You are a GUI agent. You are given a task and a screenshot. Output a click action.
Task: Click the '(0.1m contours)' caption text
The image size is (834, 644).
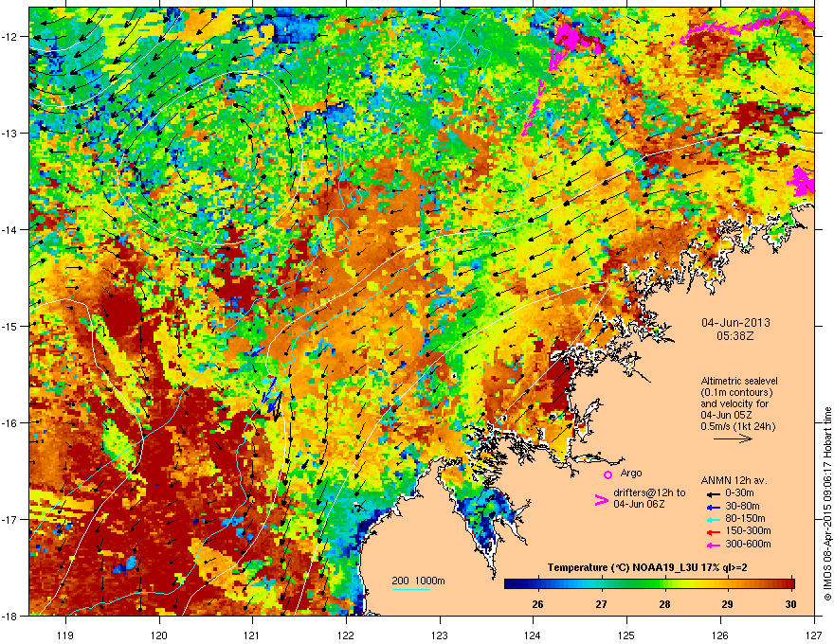pyautogui.click(x=736, y=393)
